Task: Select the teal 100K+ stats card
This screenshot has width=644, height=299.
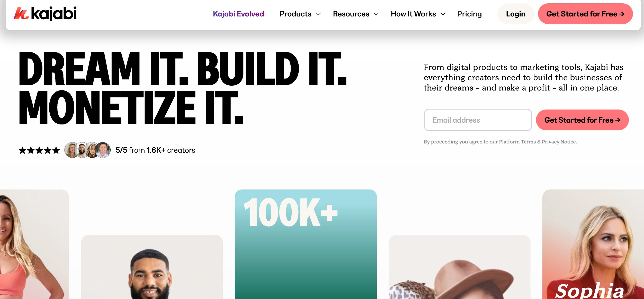Action: click(306, 244)
